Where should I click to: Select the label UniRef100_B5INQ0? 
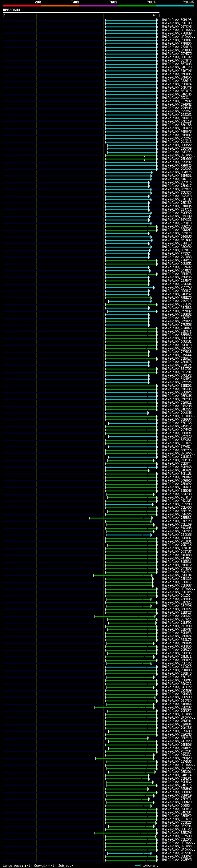177,240
